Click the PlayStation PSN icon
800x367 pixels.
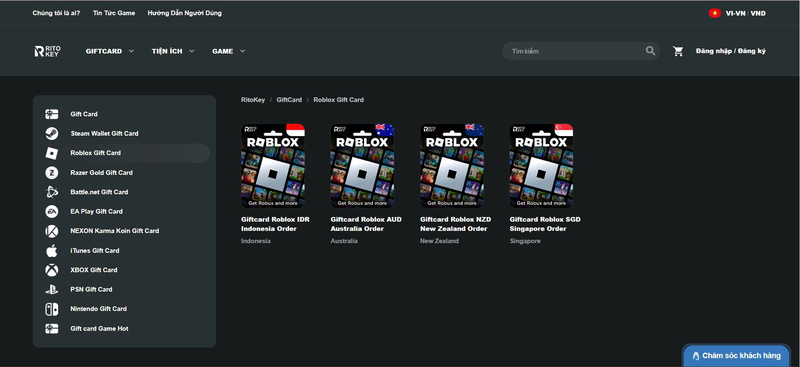(x=52, y=289)
